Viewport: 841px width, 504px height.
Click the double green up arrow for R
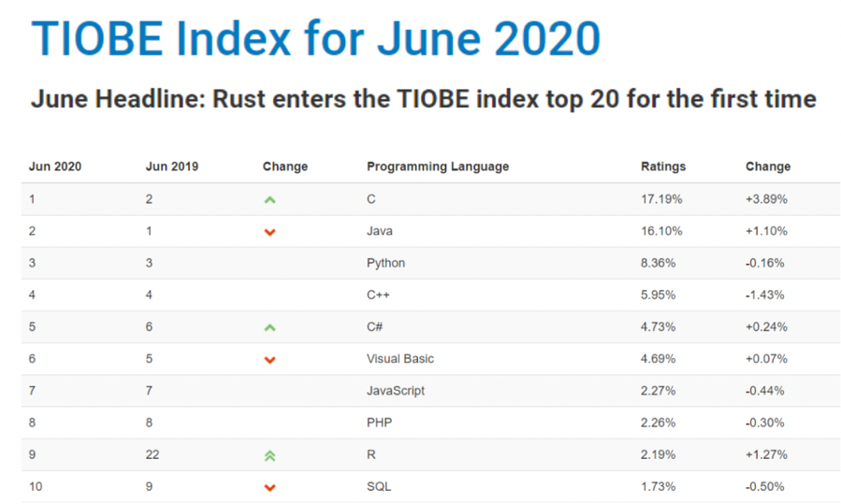tap(269, 455)
